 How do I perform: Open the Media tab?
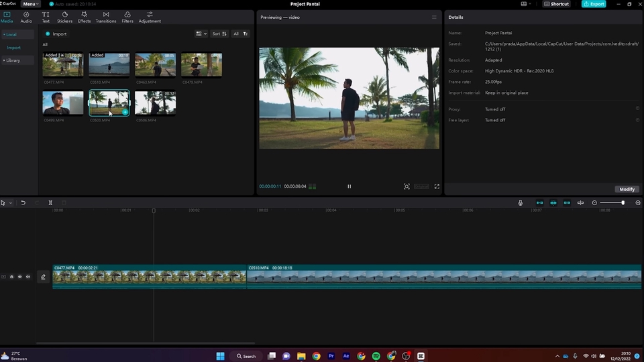pyautogui.click(x=7, y=17)
